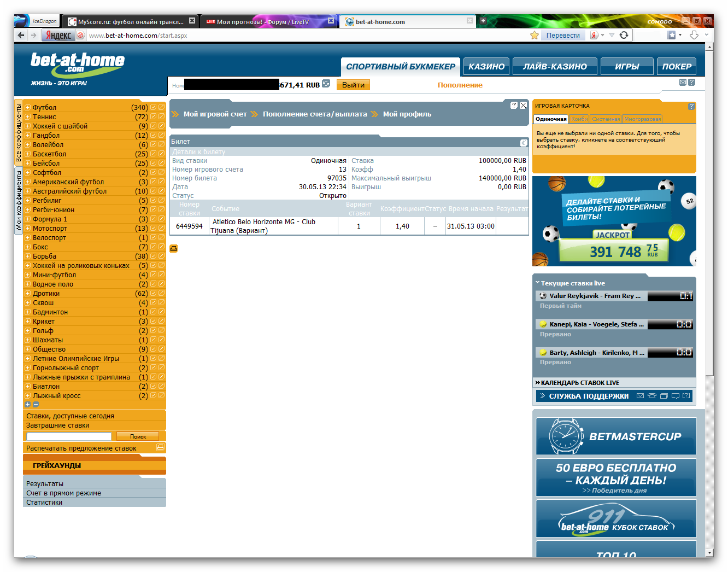Switch to the ПОКЕР tab

677,66
